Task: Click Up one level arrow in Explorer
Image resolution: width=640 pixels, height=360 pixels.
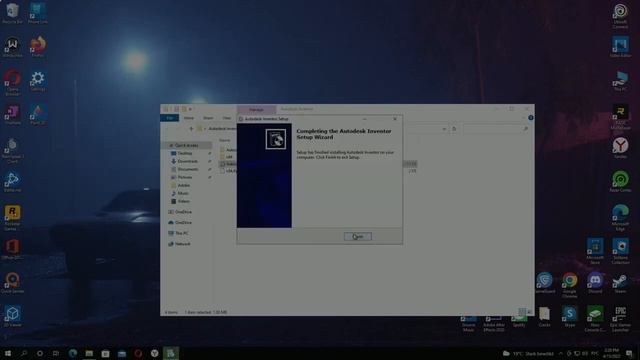Action: (191, 129)
